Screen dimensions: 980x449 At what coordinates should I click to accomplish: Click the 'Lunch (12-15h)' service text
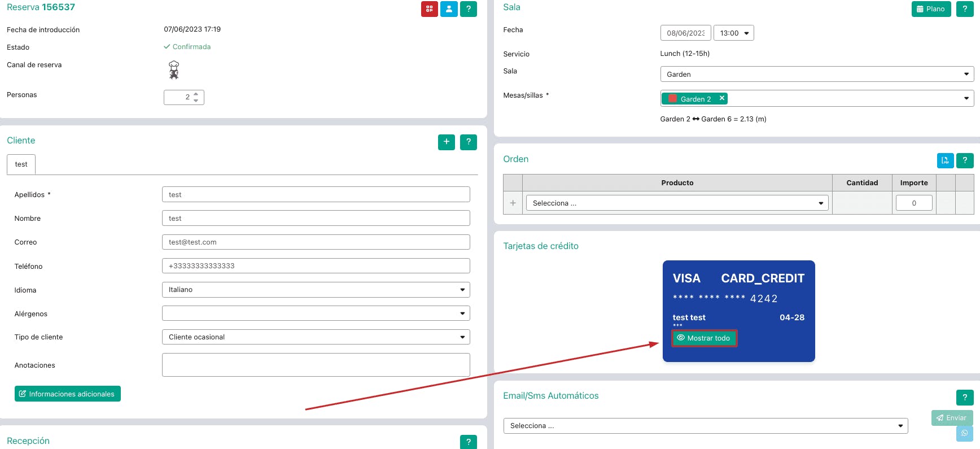click(685, 54)
